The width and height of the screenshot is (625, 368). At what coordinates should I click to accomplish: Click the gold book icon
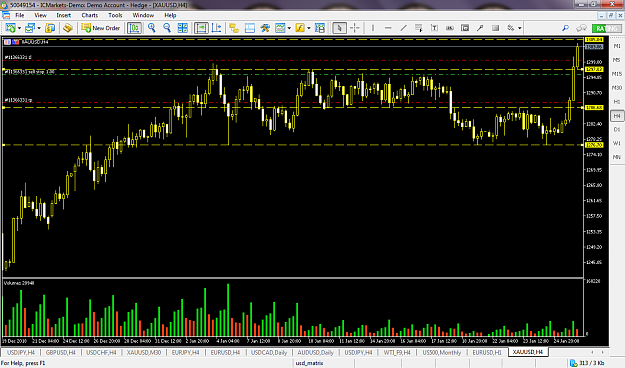coord(68,28)
